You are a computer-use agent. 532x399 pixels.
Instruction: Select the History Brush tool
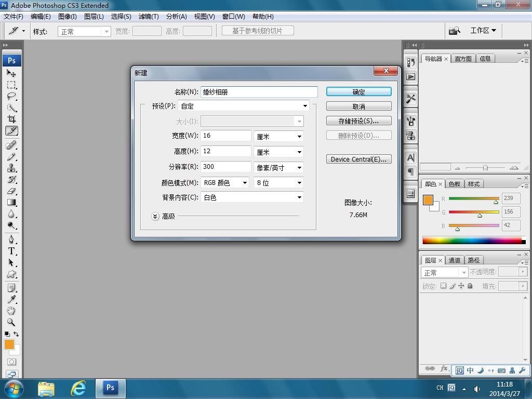click(11, 179)
